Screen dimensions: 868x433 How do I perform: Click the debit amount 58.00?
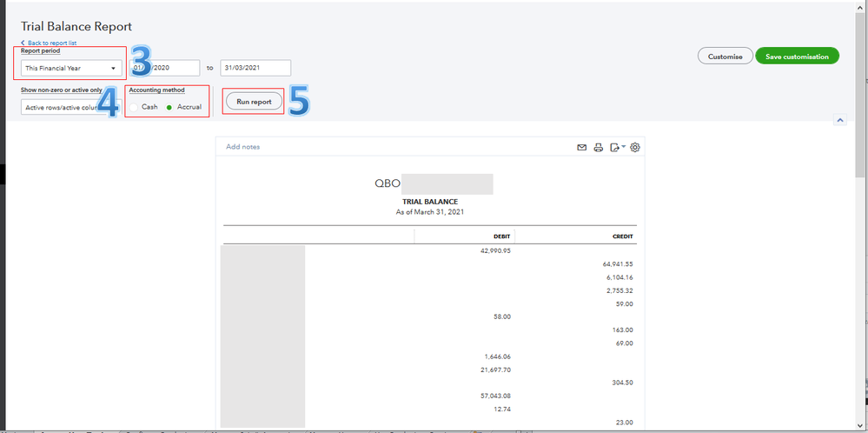(x=502, y=316)
